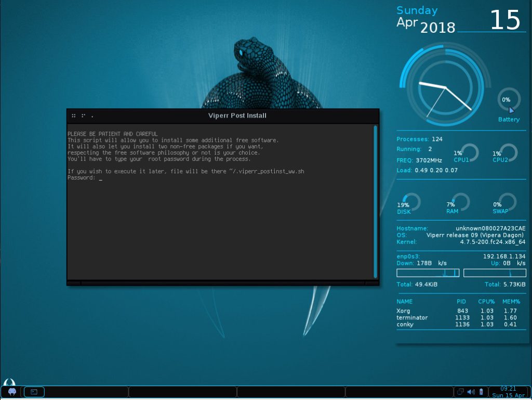532x400 pixels.
Task: Click the single-dot titlebar button
Action: [92, 116]
